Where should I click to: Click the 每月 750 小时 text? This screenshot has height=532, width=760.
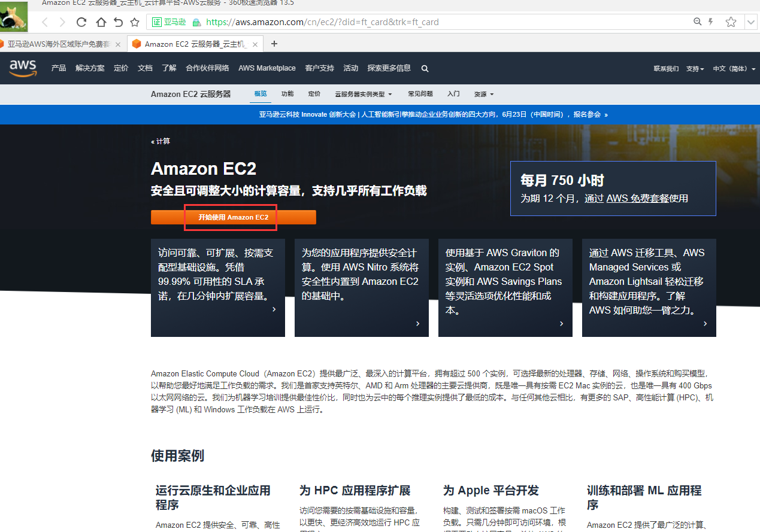562,180
